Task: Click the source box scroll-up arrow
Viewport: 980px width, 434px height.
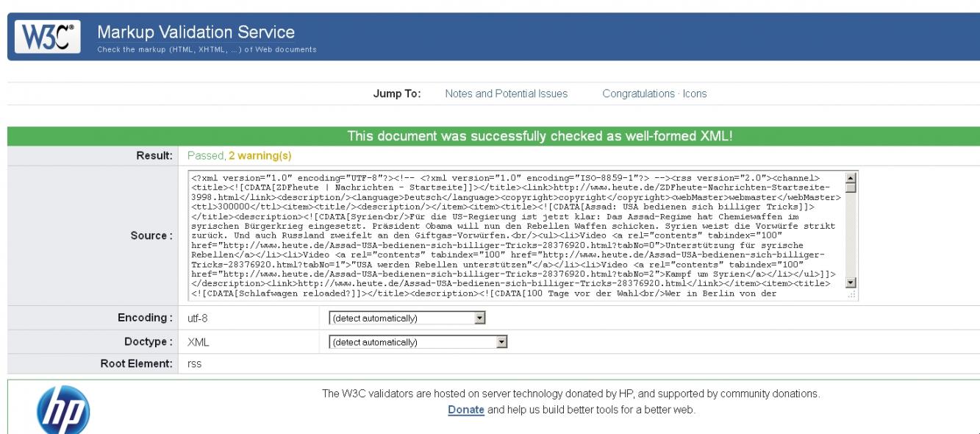Action: (851, 177)
